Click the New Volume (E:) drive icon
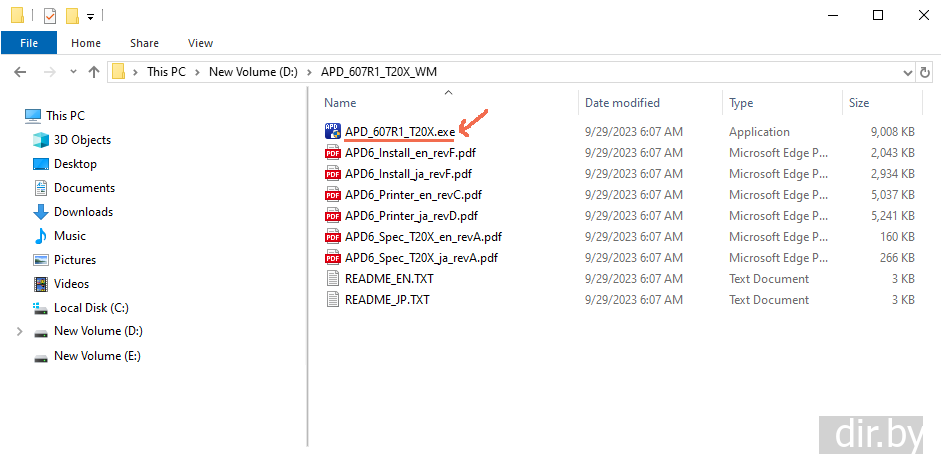The height and width of the screenshot is (463, 941). (40, 357)
